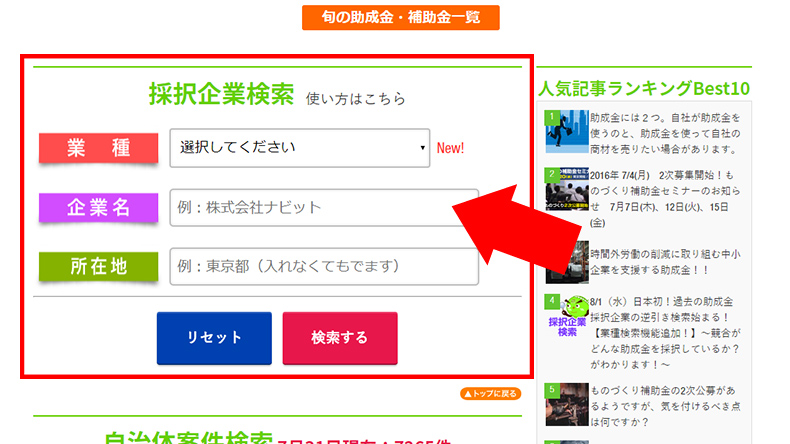Screen dimensions: 790x444
Task: Expand the 業種 選択してください dropdown
Action: click(300, 148)
